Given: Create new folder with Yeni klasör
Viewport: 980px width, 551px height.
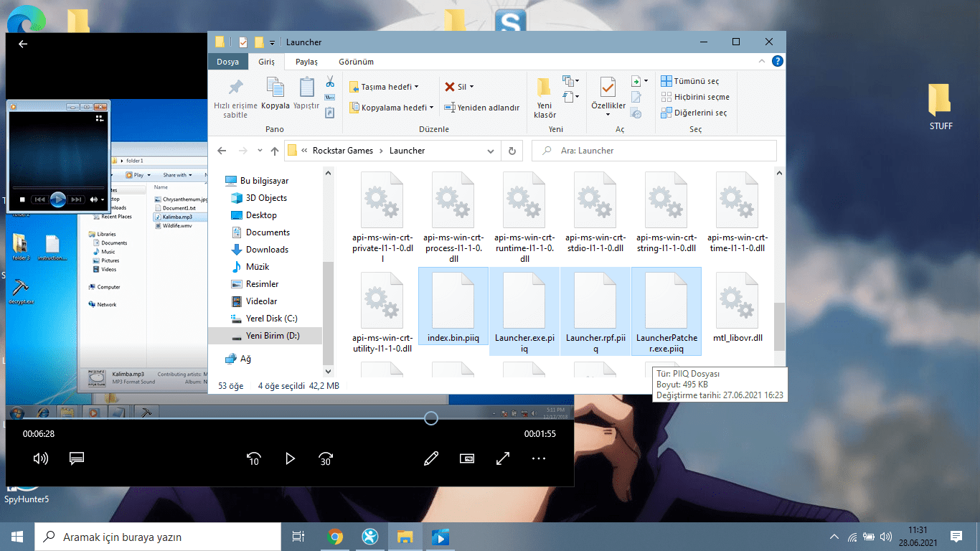Looking at the screenshot, I should pyautogui.click(x=545, y=98).
